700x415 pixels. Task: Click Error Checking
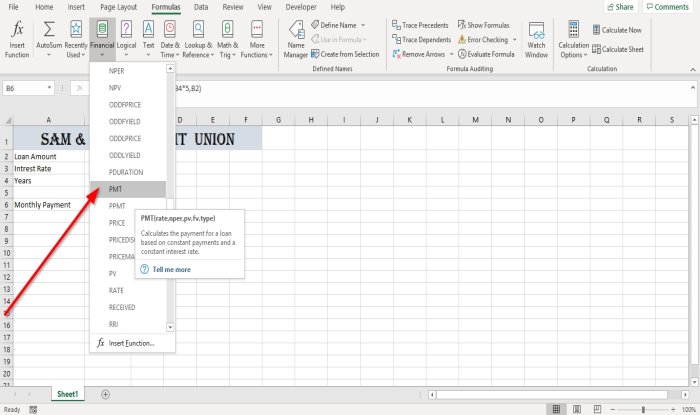[x=483, y=40]
